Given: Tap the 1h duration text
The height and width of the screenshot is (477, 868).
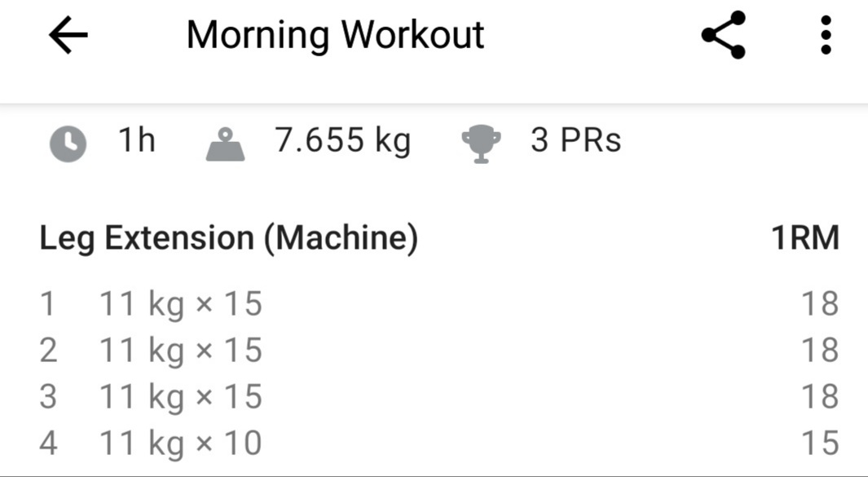Looking at the screenshot, I should pyautogui.click(x=137, y=142).
